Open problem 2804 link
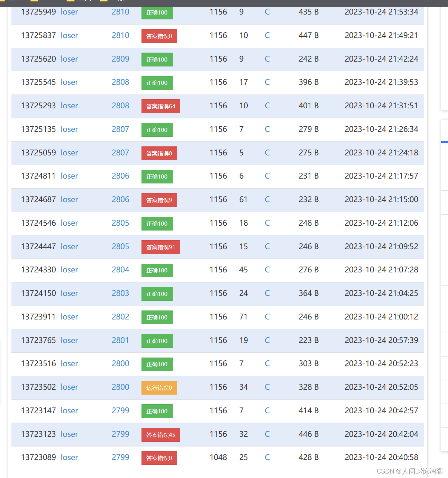 click(120, 270)
